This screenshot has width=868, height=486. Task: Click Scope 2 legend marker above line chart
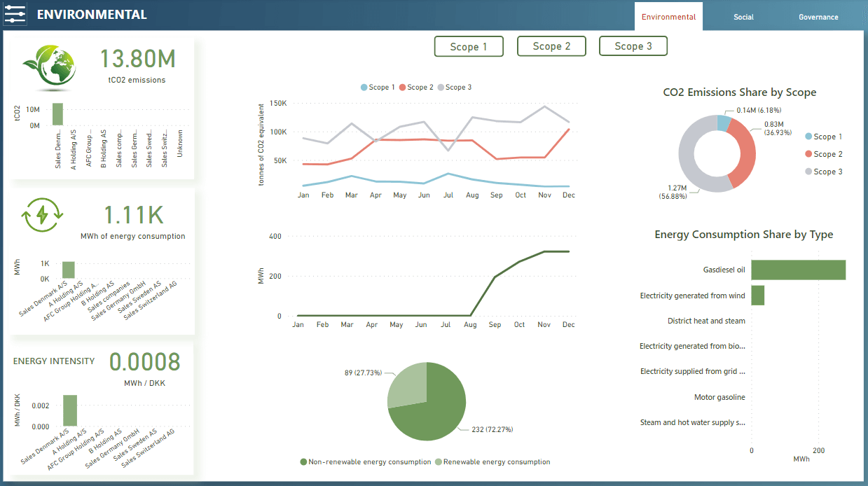(403, 88)
